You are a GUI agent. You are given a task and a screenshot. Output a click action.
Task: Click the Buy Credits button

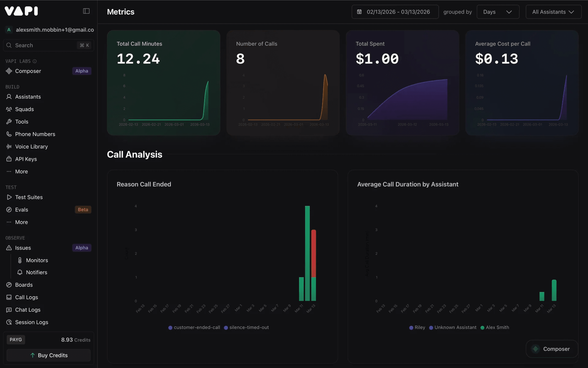click(49, 355)
